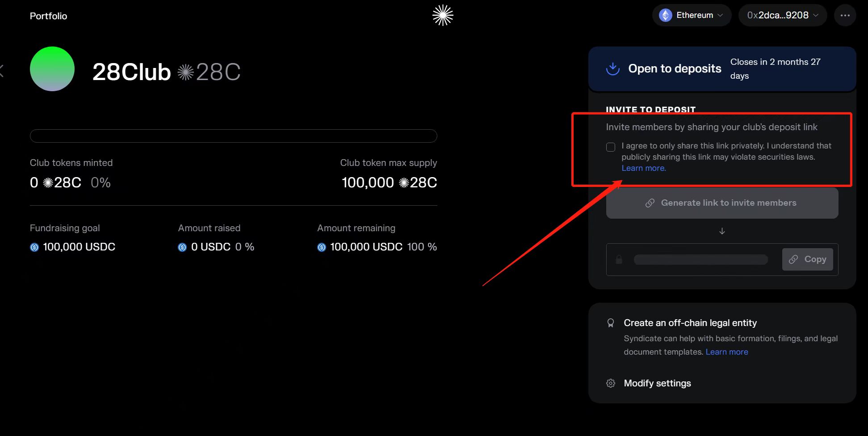Check the agree to share privately checkbox

point(610,147)
